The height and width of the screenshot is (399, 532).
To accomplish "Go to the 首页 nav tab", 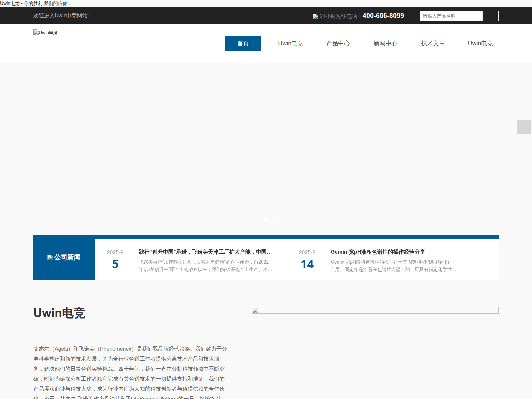I will point(243,43).
